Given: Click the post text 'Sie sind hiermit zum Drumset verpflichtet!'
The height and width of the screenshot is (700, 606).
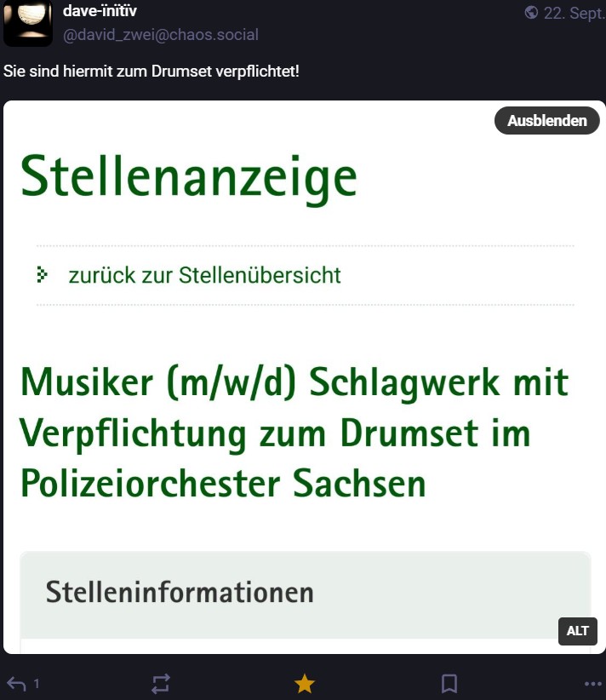Looking at the screenshot, I should point(151,70).
